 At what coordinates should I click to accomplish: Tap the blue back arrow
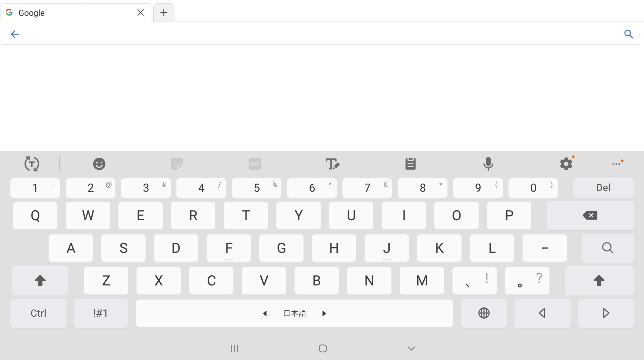(15, 34)
